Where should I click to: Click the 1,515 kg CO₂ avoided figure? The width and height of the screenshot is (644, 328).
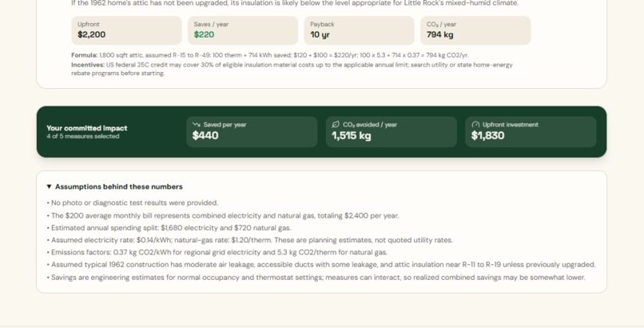tap(352, 135)
